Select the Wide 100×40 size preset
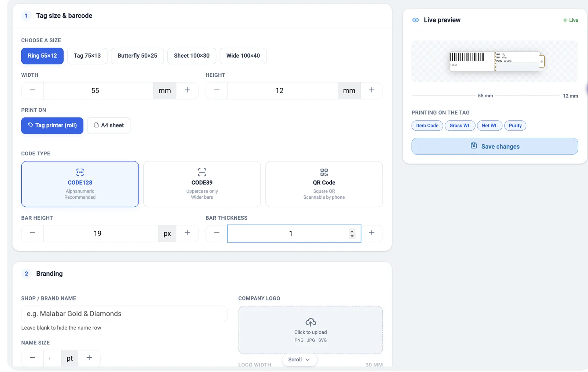 pos(243,56)
